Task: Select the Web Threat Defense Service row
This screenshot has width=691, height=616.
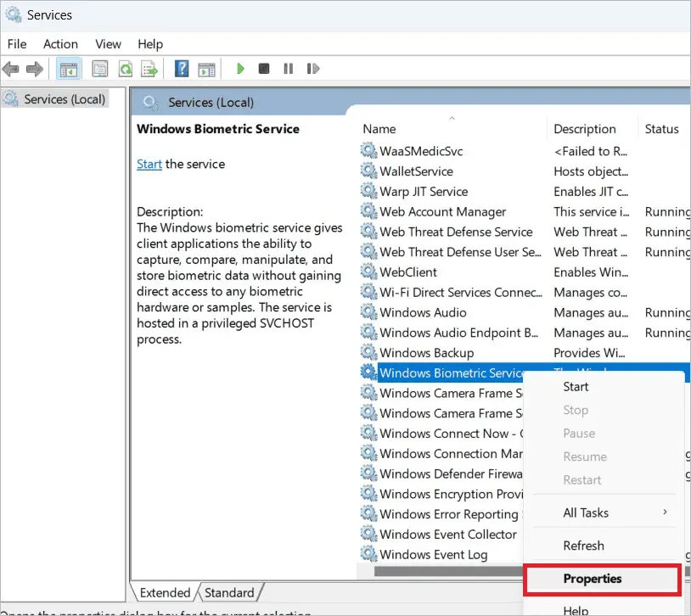Action: [x=525, y=232]
